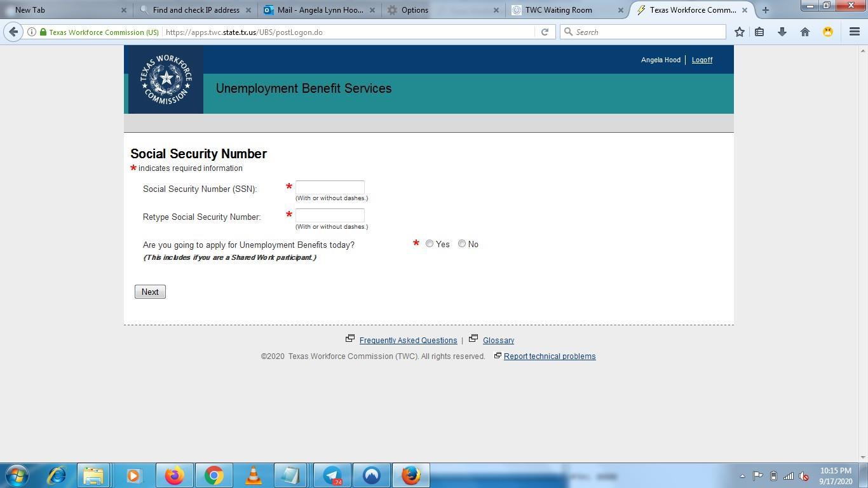
Task: Open Telegram from the taskbar
Action: [x=332, y=475]
